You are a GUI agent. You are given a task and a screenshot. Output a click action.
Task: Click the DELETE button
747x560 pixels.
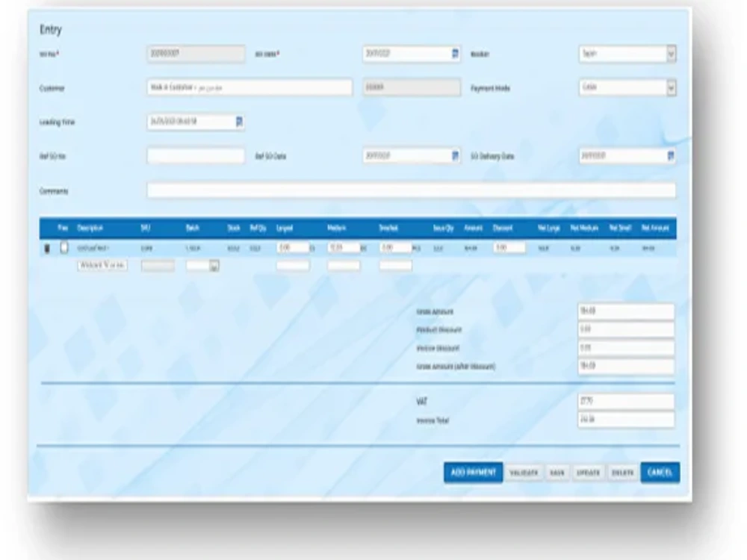point(622,473)
